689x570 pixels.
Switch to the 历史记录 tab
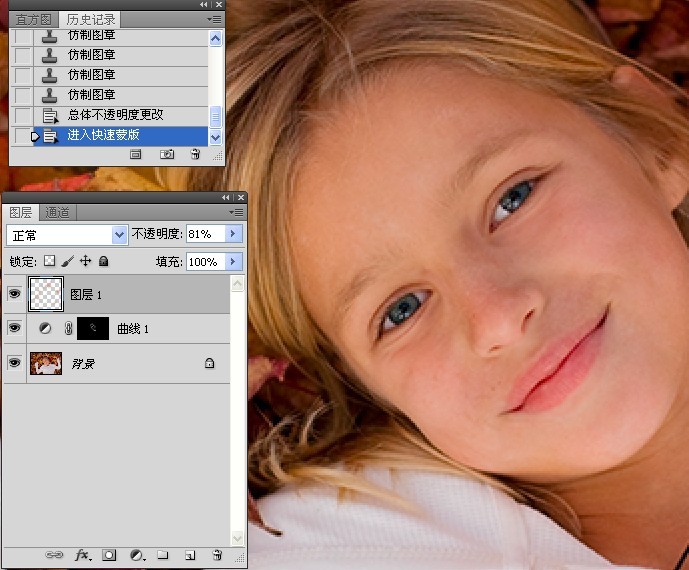91,20
